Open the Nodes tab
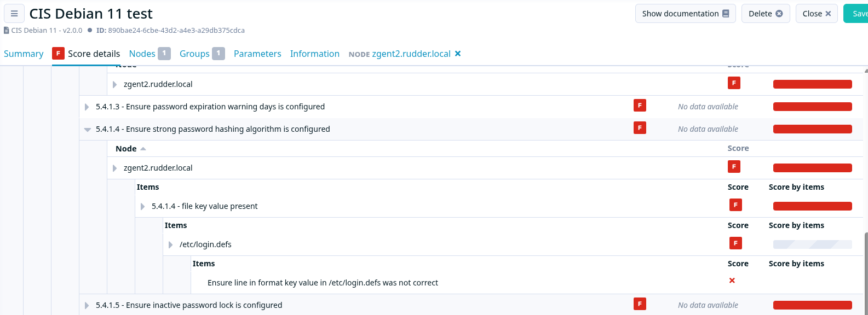 click(x=150, y=54)
